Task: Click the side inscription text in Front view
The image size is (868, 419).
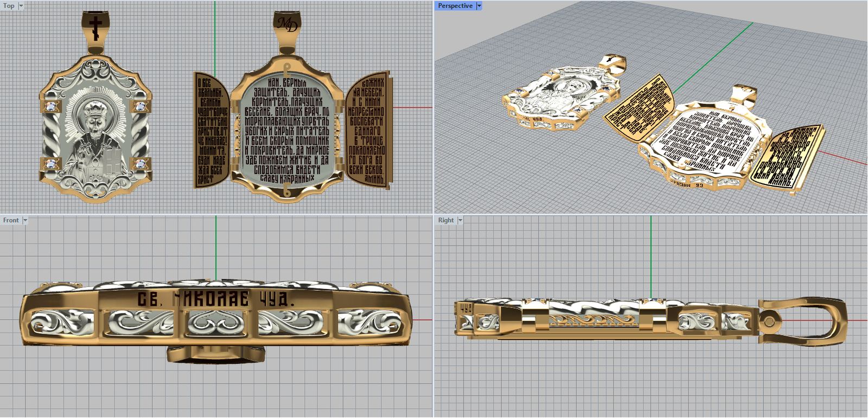Action: coord(216,299)
